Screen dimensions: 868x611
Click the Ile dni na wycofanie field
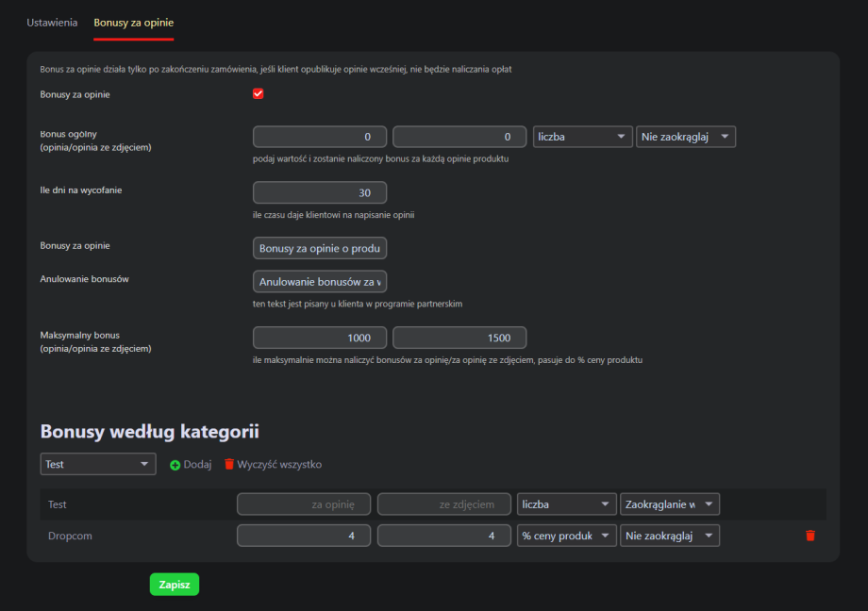click(320, 192)
